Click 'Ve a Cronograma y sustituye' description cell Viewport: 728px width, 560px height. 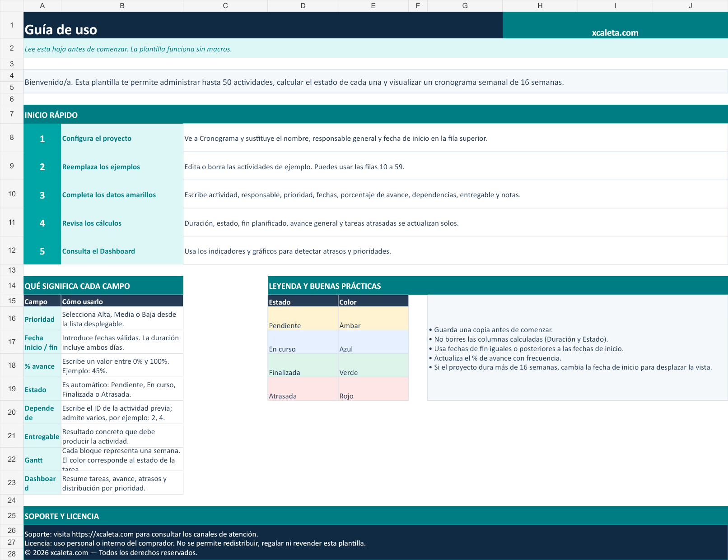click(456, 138)
